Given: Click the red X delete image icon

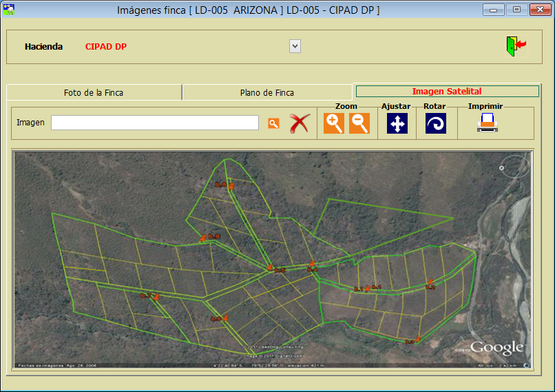Looking at the screenshot, I should (300, 123).
